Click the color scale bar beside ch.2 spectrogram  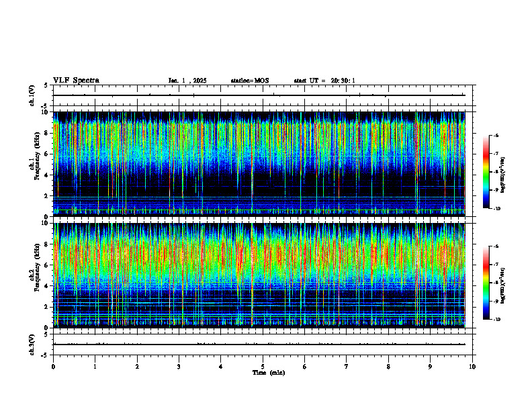coord(486,283)
